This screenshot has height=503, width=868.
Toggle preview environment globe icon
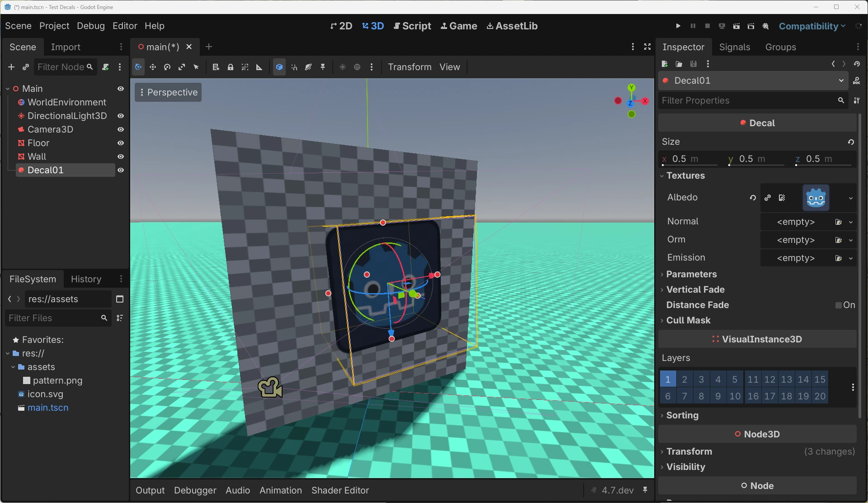[357, 67]
